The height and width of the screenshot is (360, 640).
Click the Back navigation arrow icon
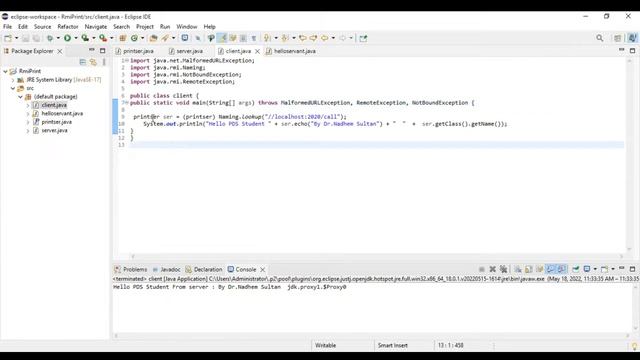point(324,38)
